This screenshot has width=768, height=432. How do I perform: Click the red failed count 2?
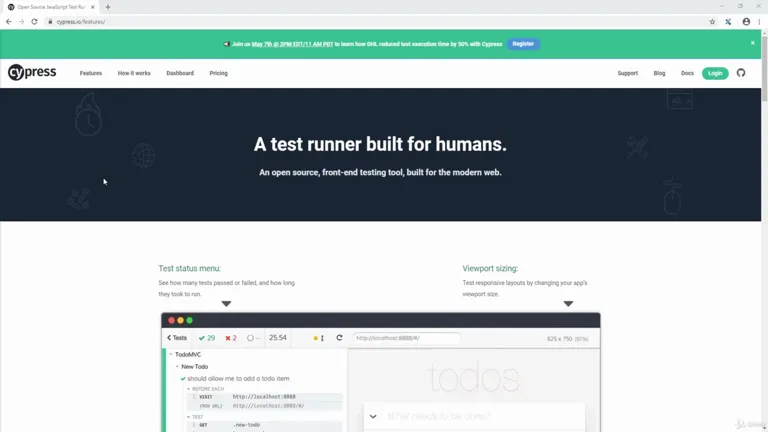[x=231, y=338]
